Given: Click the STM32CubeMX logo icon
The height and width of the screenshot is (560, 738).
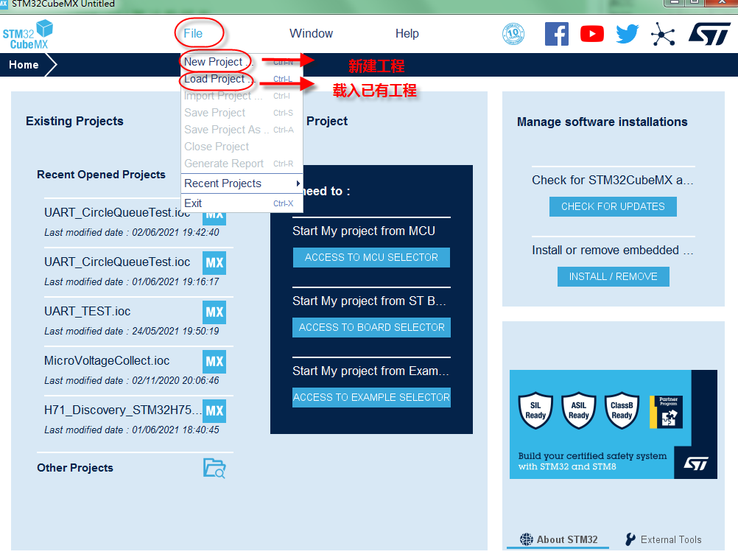Looking at the screenshot, I should click(x=28, y=35).
